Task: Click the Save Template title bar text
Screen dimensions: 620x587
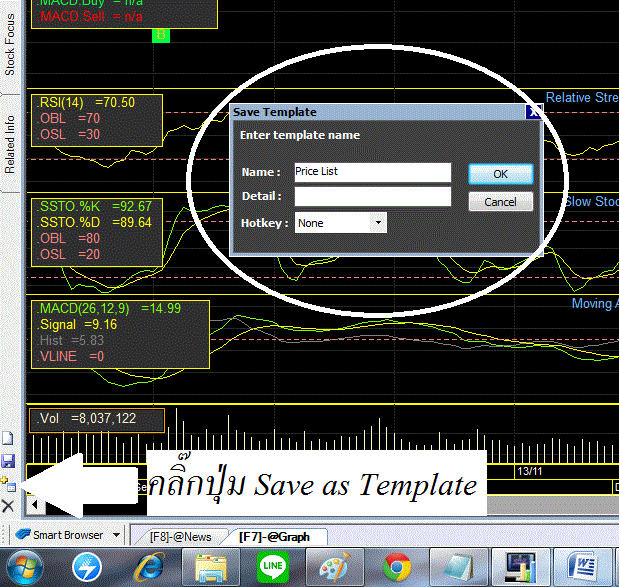Action: click(275, 112)
